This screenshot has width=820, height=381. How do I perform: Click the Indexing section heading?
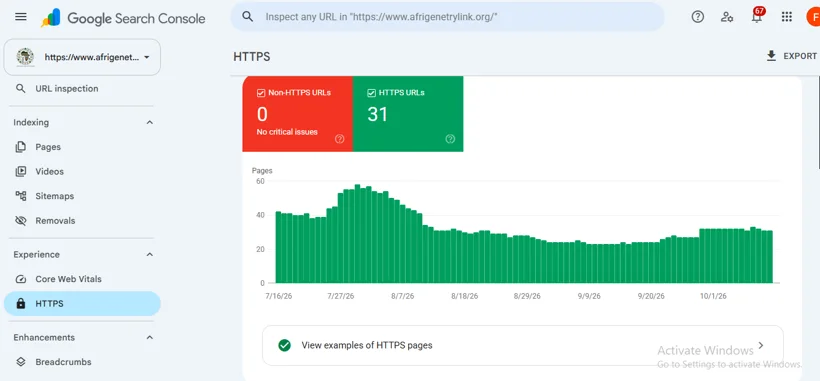click(x=31, y=122)
